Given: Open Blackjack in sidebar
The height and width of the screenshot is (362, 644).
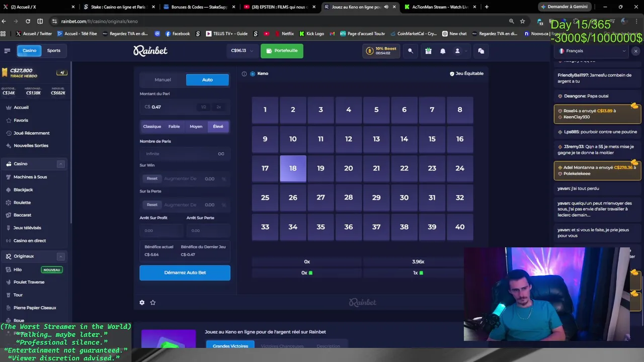Looking at the screenshot, I should [x=23, y=190].
